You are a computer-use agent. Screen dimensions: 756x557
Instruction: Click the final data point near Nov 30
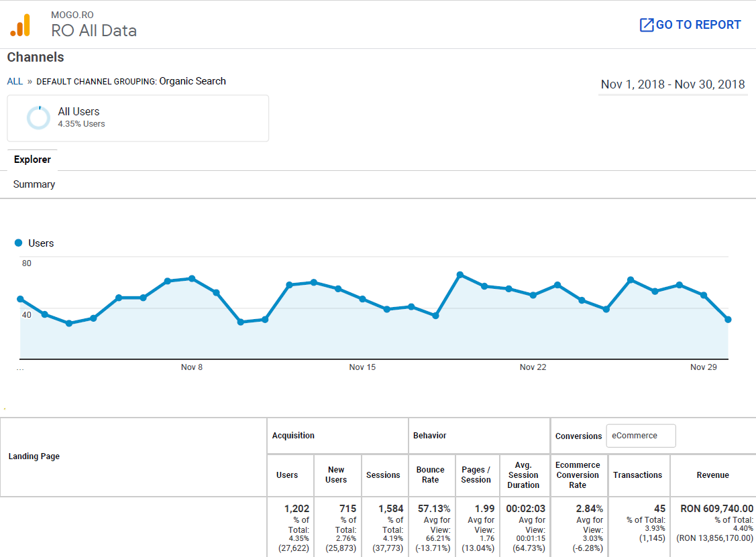(728, 320)
